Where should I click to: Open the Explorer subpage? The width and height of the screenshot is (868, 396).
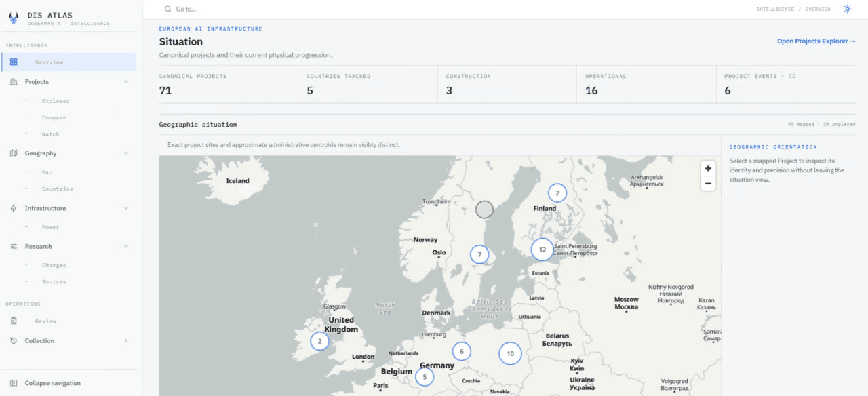[56, 101]
